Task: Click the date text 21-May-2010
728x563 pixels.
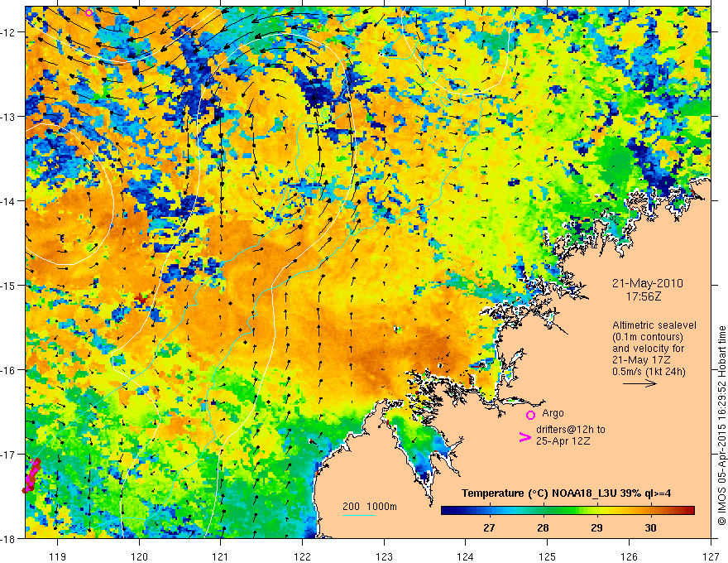Action: 647,283
